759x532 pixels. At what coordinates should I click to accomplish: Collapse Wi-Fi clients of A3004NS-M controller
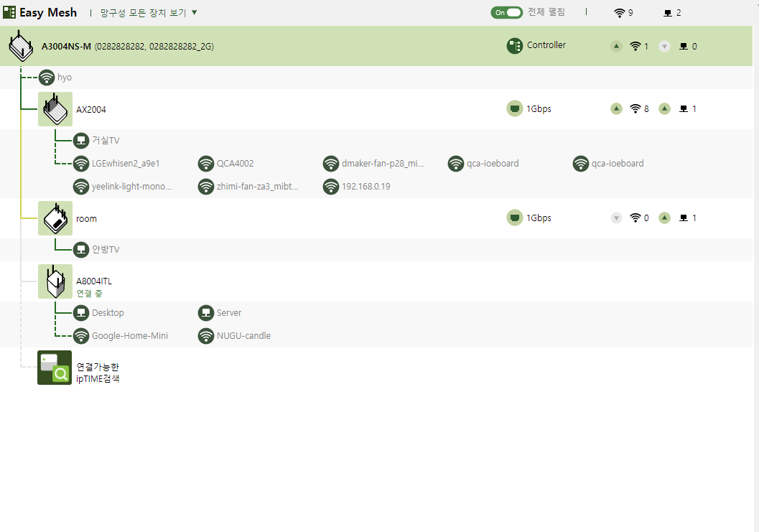point(616,47)
